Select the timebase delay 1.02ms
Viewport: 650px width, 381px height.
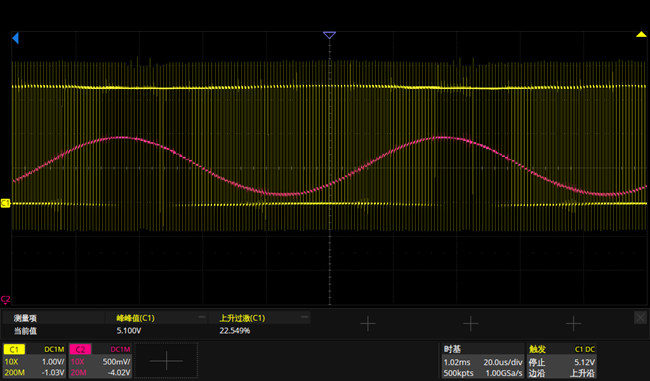pos(457,362)
